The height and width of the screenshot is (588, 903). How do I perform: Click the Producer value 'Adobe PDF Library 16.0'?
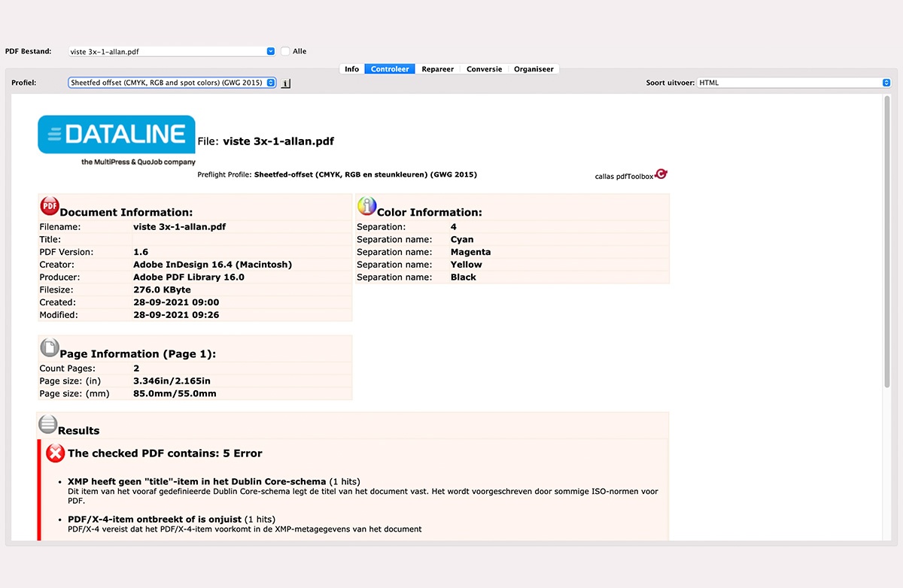coord(189,277)
